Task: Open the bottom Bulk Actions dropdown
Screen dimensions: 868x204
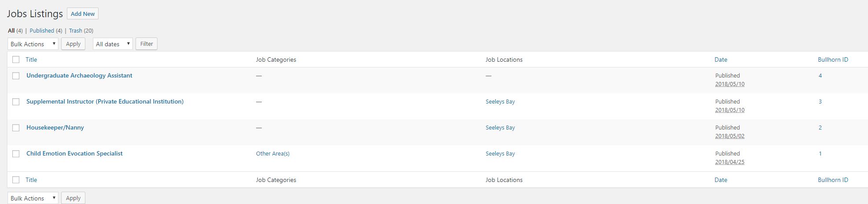Action: click(x=33, y=198)
